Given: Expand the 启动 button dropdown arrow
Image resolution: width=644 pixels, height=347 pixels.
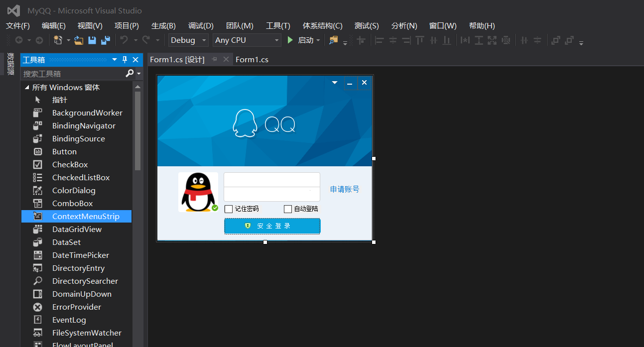Looking at the screenshot, I should point(318,40).
